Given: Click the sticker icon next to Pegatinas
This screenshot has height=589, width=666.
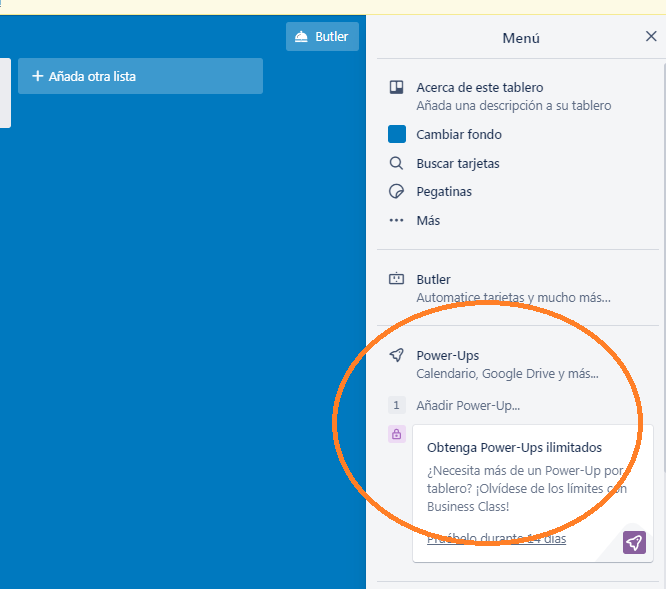Looking at the screenshot, I should 396,192.
